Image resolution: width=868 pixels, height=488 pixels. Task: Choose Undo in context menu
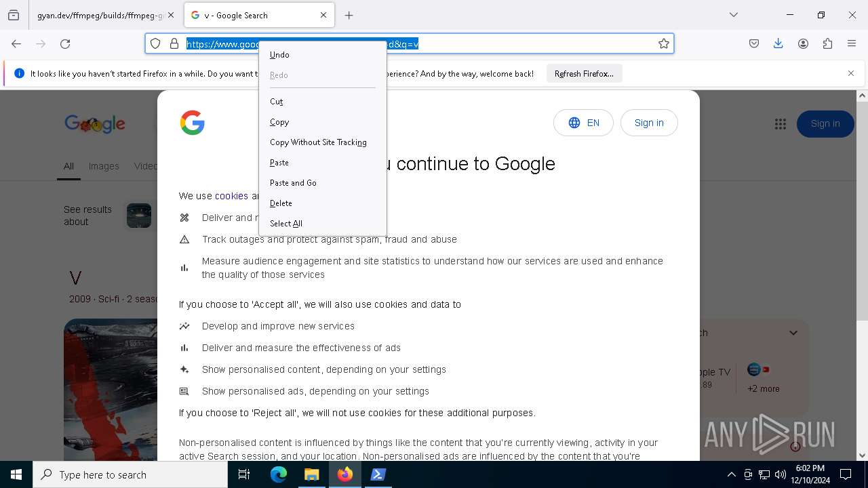pyautogui.click(x=322, y=55)
